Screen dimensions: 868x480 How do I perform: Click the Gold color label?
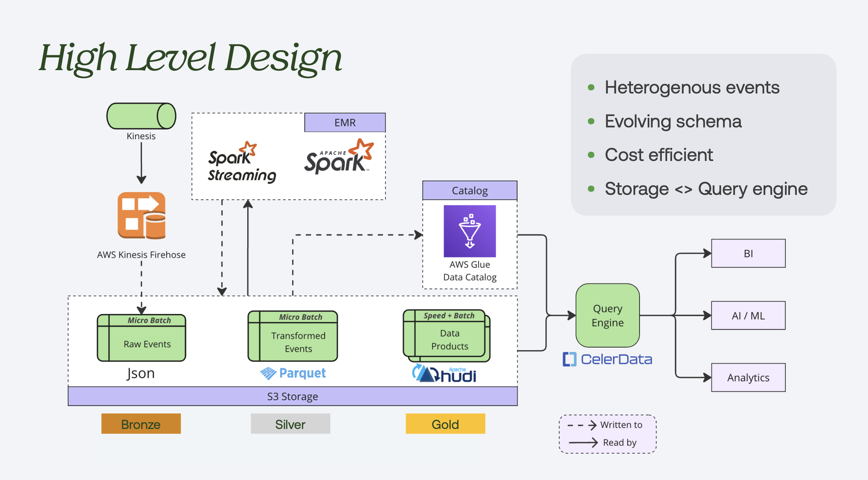tap(446, 424)
